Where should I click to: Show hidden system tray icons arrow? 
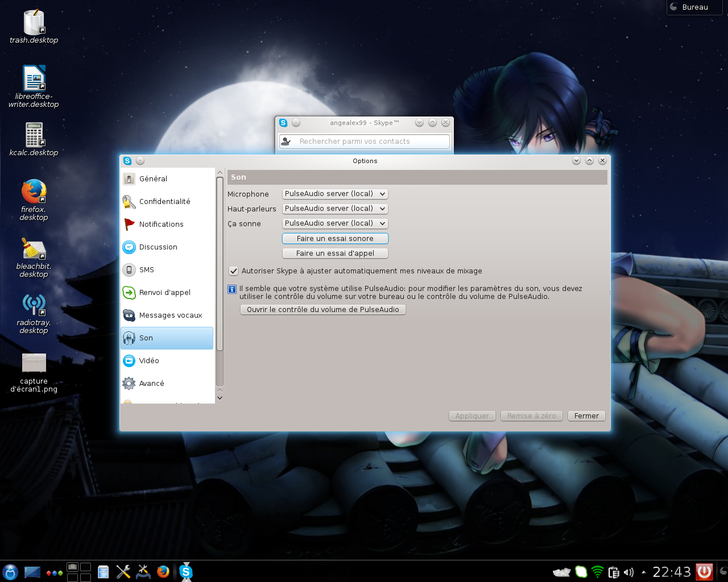pos(643,572)
